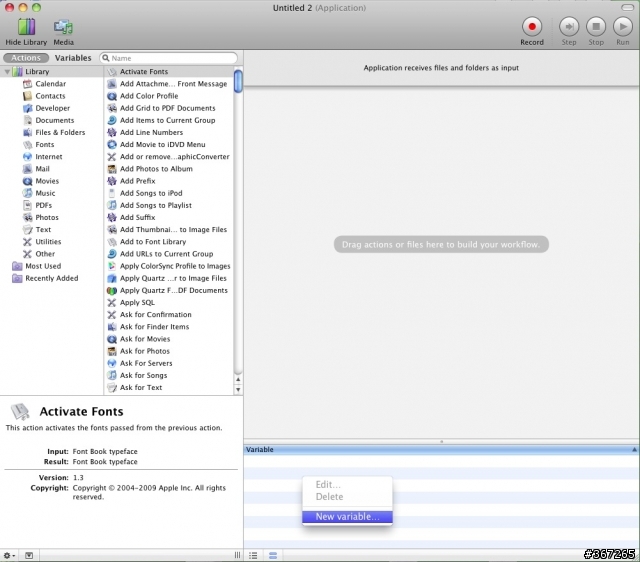Click the toolbar toggle pill in title bar

coord(627,8)
